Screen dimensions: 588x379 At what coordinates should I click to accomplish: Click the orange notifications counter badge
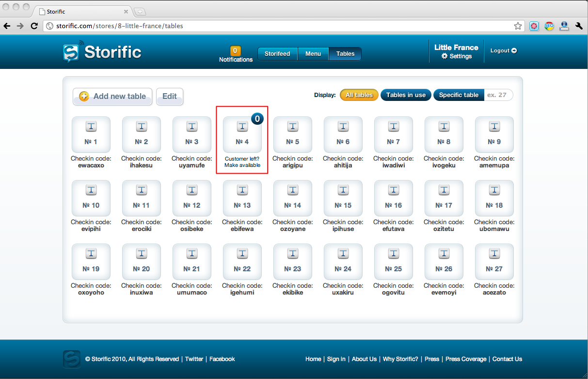236,50
